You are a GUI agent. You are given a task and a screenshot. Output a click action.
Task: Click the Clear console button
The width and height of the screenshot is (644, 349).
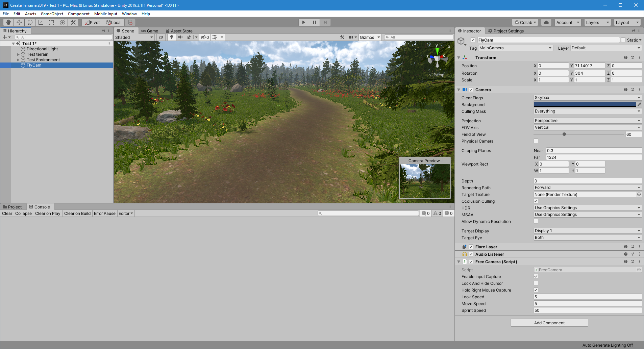pos(7,213)
